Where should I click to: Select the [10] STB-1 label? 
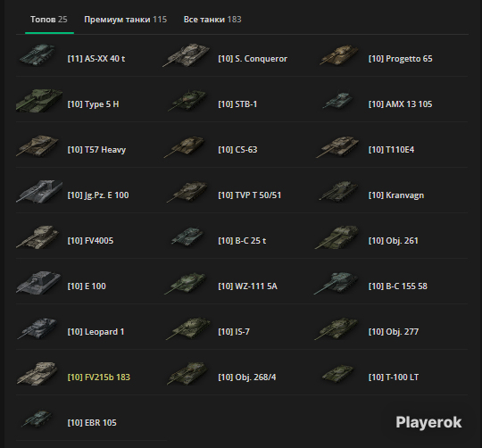tap(237, 104)
